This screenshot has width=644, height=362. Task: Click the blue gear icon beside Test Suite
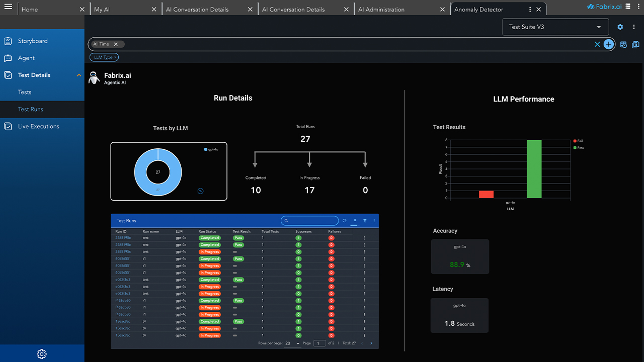(620, 27)
